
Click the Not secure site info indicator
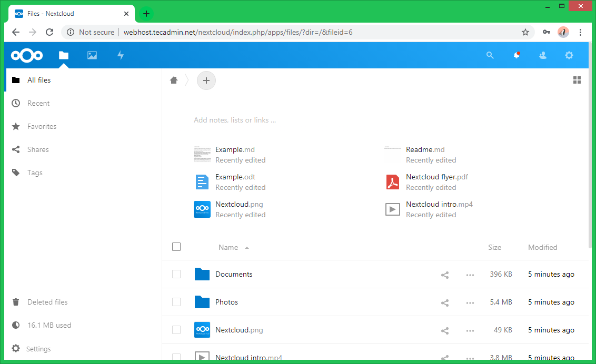click(x=91, y=32)
